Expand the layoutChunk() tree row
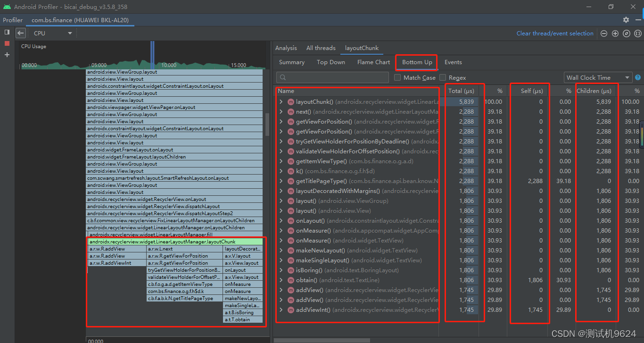This screenshot has width=644, height=343. (281, 102)
